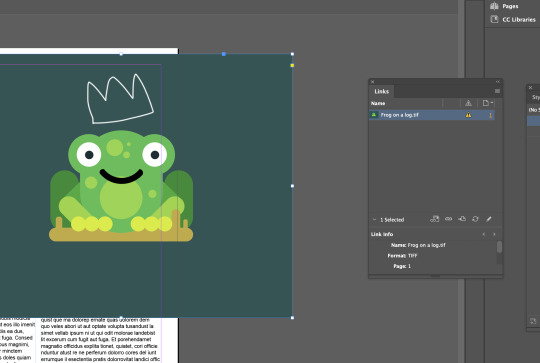540x363 pixels.
Task: Click the top-center frame handle
Action: coord(121,54)
